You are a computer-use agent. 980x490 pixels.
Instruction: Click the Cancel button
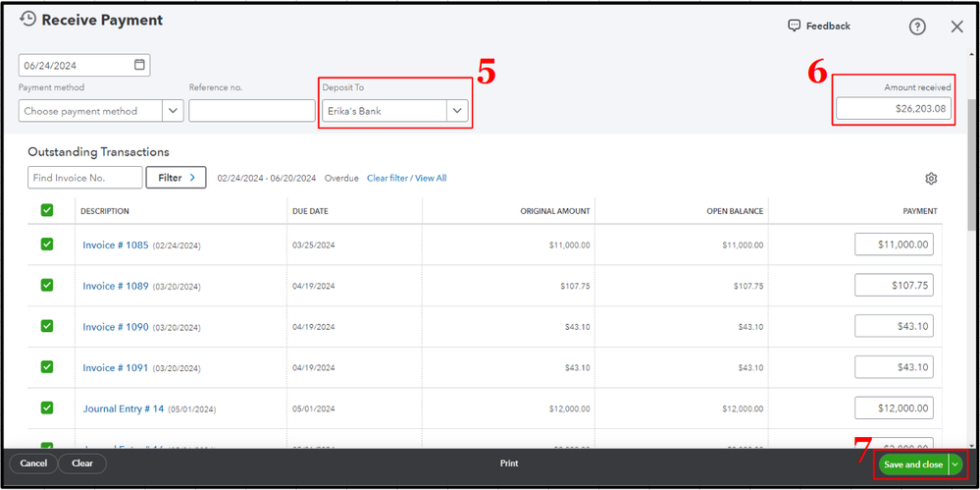(33, 463)
